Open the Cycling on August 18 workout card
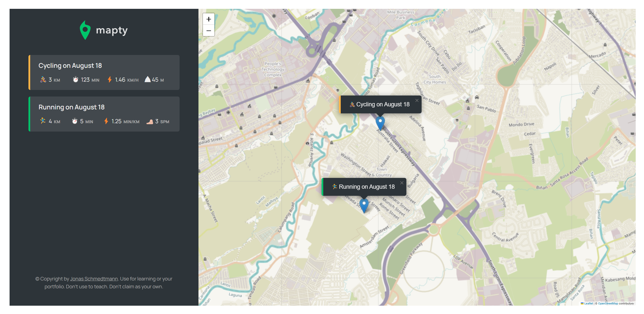Viewport: 644px width, 314px height. click(x=104, y=72)
